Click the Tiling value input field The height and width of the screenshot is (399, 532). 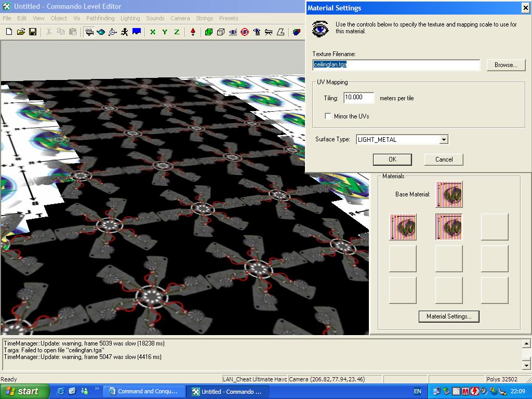(x=358, y=98)
